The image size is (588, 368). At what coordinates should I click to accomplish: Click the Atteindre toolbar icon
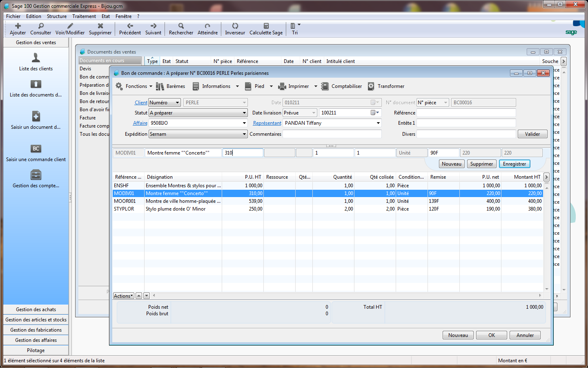point(208,26)
